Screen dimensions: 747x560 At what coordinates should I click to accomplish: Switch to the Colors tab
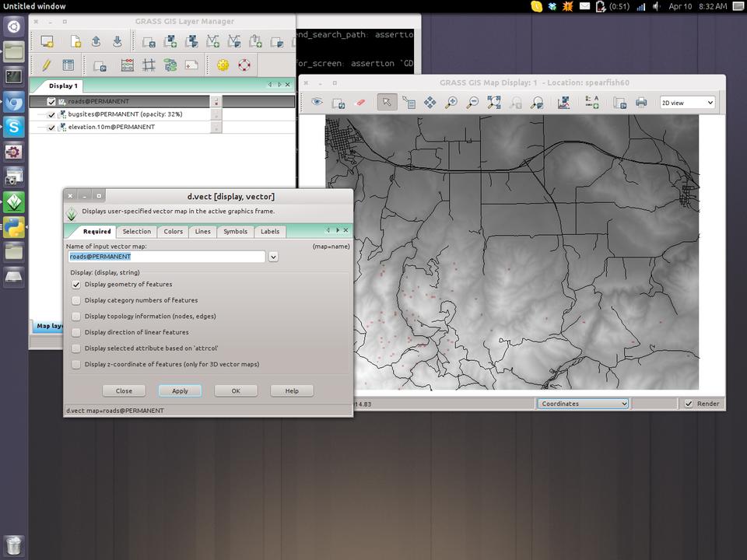pyautogui.click(x=173, y=231)
